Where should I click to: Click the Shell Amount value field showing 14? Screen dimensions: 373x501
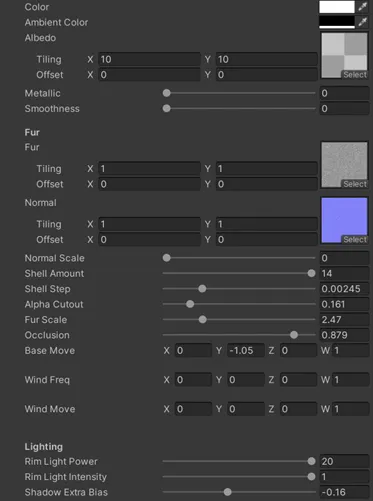coord(344,273)
